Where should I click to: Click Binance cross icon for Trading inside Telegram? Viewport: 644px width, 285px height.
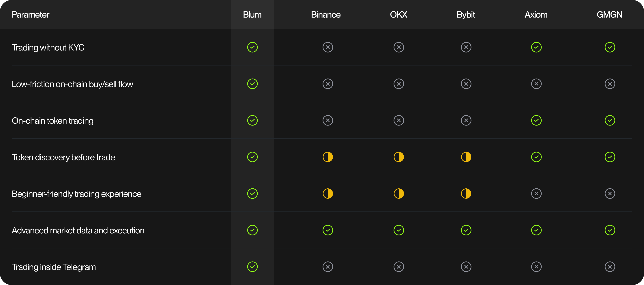(x=327, y=267)
